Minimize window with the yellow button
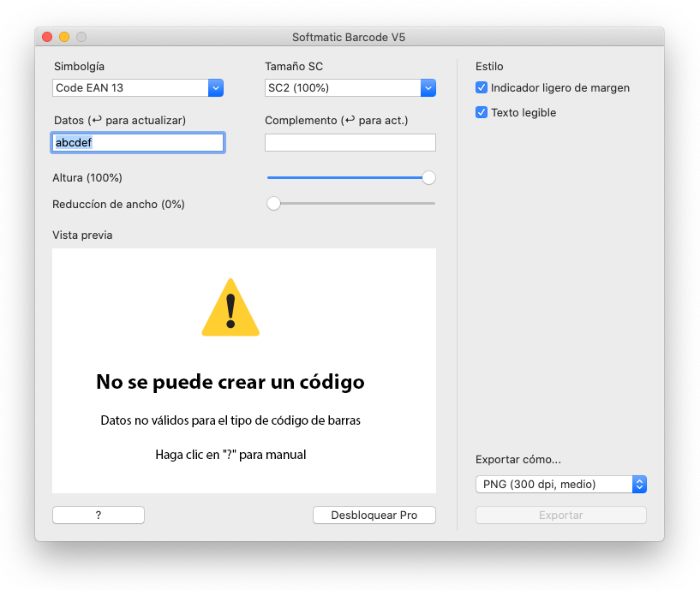This screenshot has height=590, width=700. click(64, 37)
